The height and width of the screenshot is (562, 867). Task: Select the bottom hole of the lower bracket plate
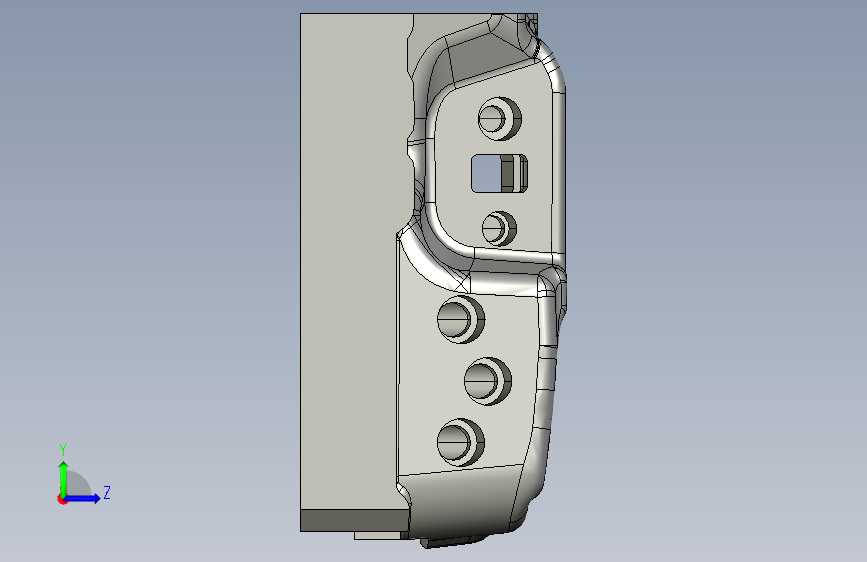coord(461,442)
